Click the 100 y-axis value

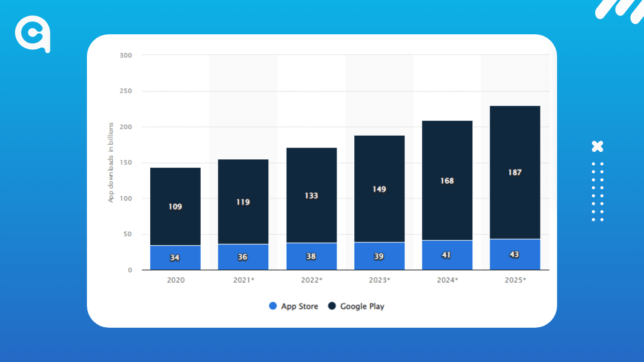click(127, 198)
